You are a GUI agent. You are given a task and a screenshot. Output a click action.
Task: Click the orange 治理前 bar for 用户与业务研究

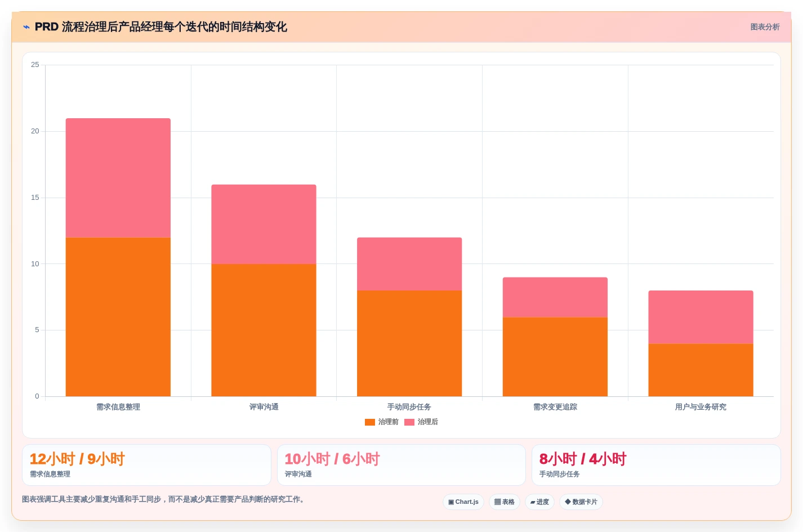pos(701,370)
